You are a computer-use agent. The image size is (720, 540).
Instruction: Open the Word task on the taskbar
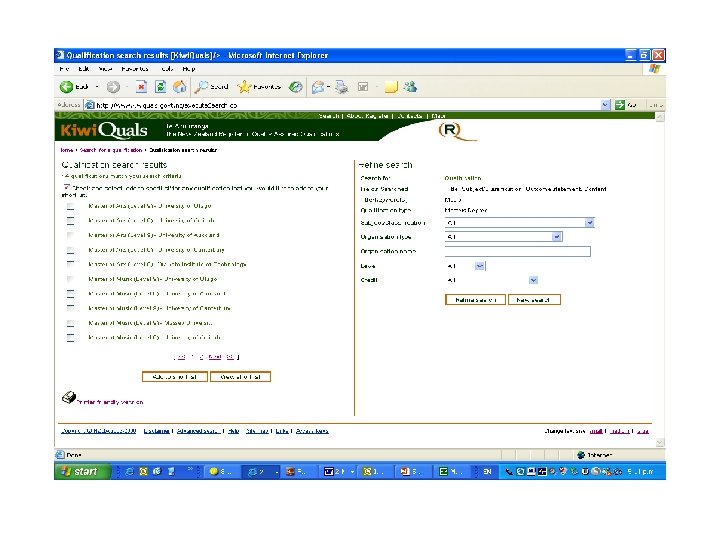point(339,472)
